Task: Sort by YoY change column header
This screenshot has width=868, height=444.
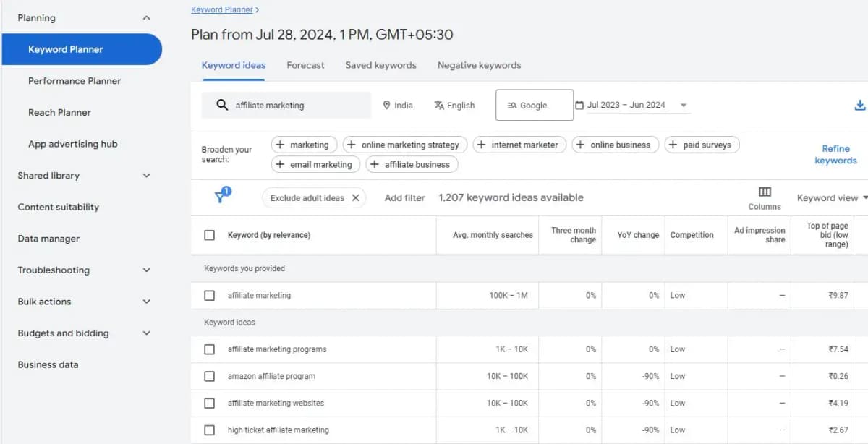Action: (638, 235)
